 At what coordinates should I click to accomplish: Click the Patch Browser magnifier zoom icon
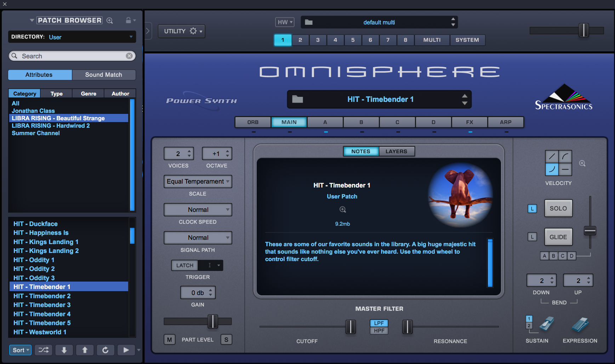[x=110, y=21]
